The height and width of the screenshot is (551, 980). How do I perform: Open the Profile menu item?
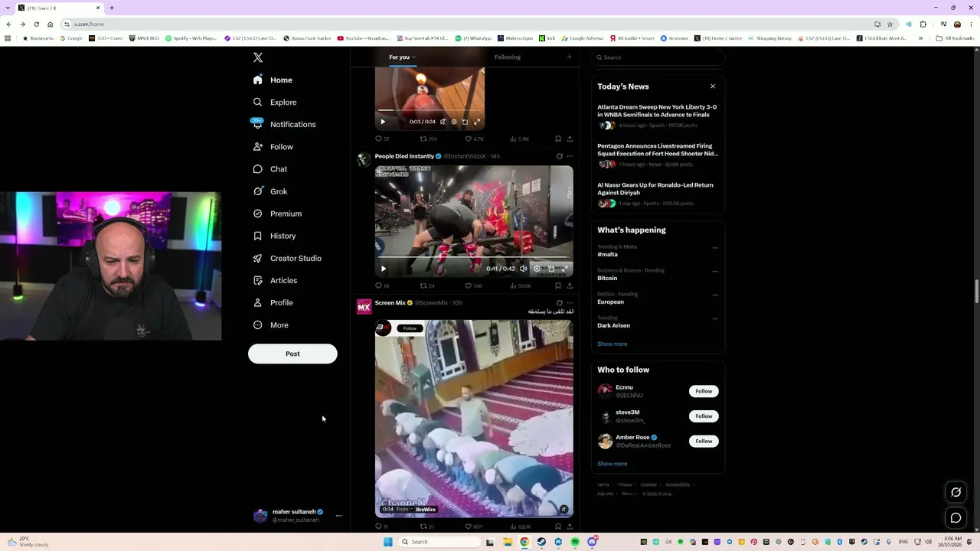(273, 303)
